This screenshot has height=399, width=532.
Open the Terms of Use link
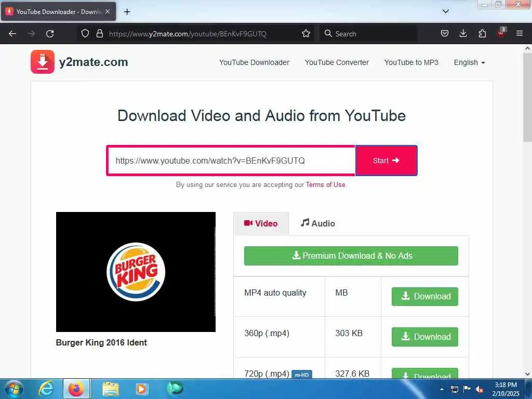(325, 184)
